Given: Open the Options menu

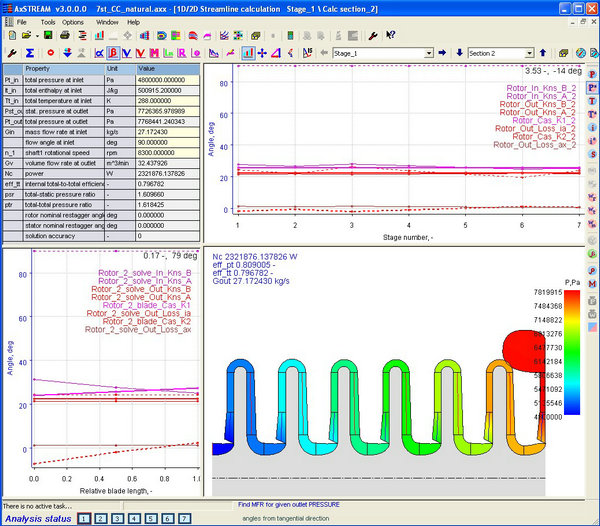Looking at the screenshot, I should tap(73, 21).
